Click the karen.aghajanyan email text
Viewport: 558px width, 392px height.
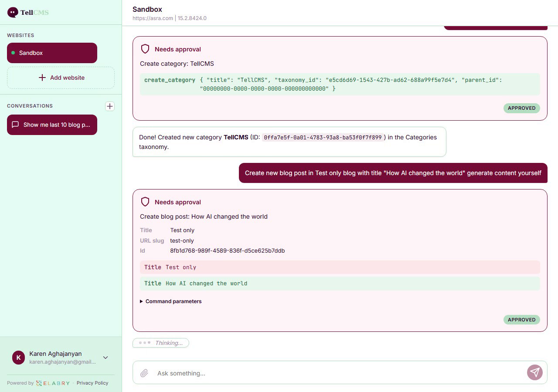click(62, 362)
